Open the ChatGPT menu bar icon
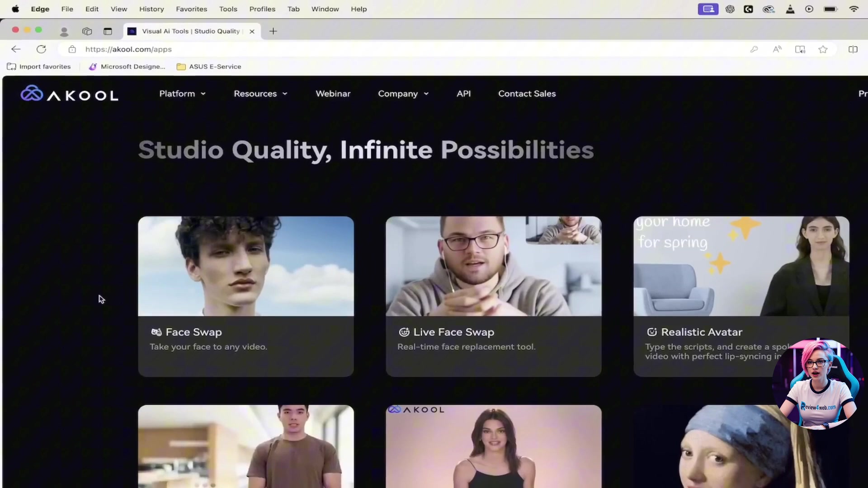 (x=730, y=9)
